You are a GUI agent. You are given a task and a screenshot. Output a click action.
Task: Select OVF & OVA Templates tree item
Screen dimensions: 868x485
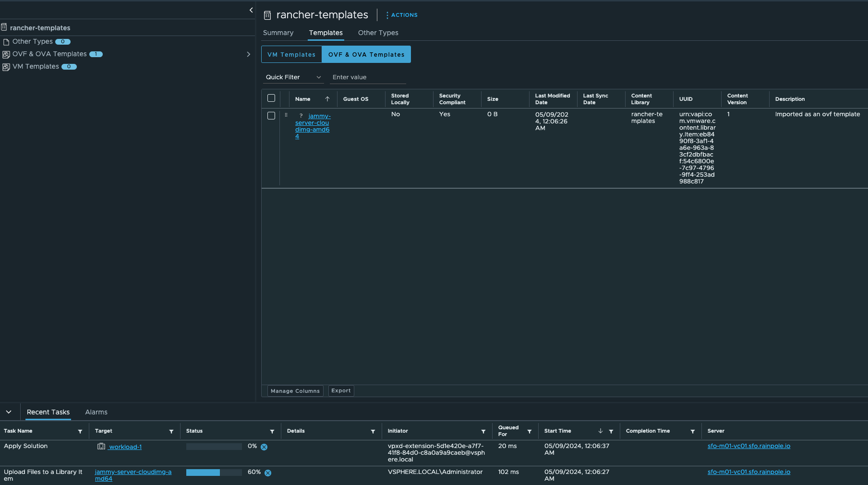(x=49, y=54)
